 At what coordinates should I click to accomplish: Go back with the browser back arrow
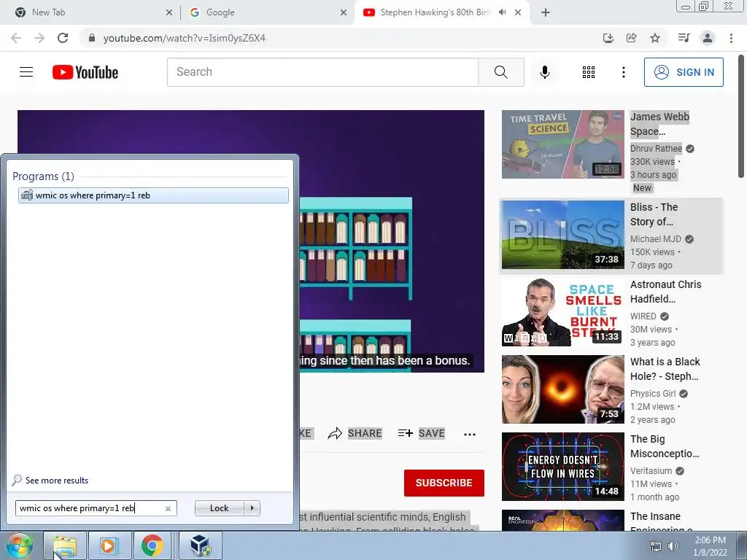tap(16, 38)
